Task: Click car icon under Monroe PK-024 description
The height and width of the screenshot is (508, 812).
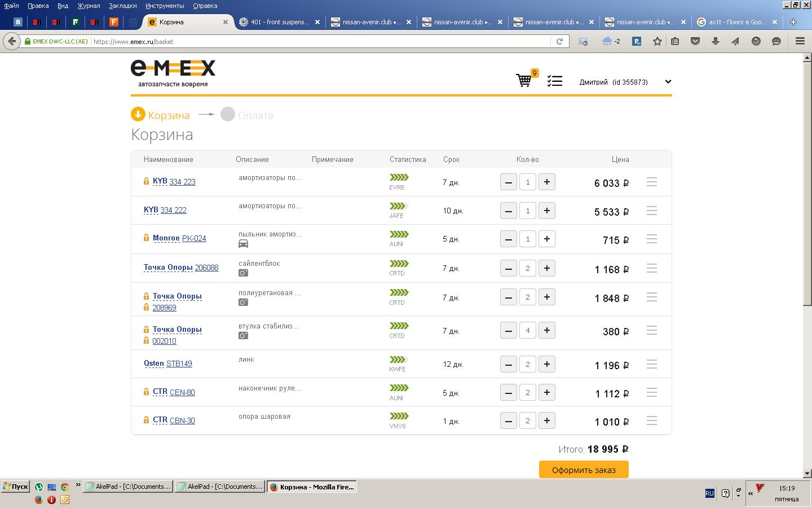Action: [243, 244]
